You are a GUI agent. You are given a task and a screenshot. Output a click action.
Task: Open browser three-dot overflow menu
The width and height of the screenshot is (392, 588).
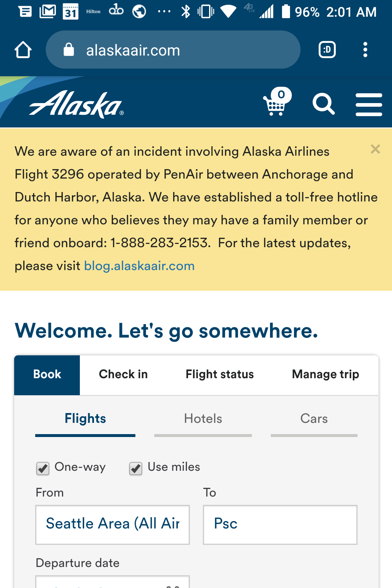365,50
